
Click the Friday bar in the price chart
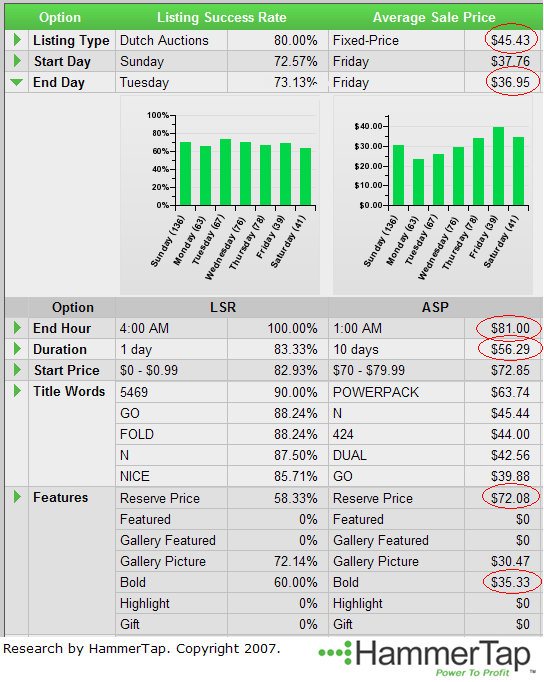coord(498,166)
